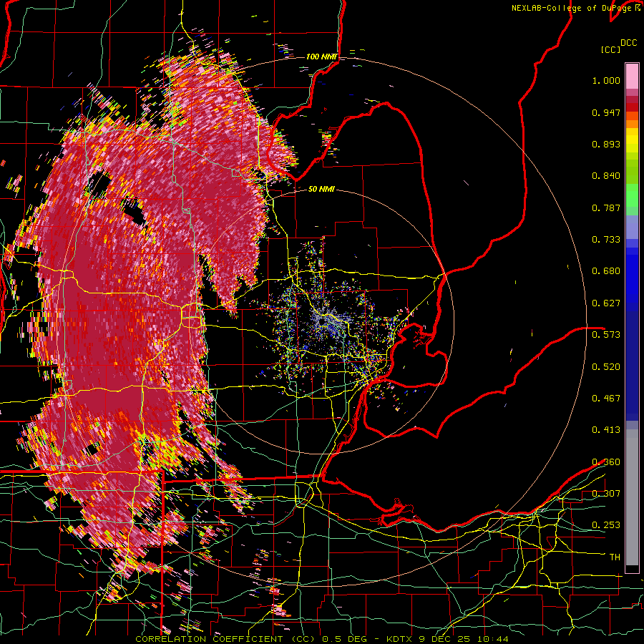Image resolution: width=644 pixels, height=644 pixels.
Task: Select the 0.733 legend value
Action: 606,240
